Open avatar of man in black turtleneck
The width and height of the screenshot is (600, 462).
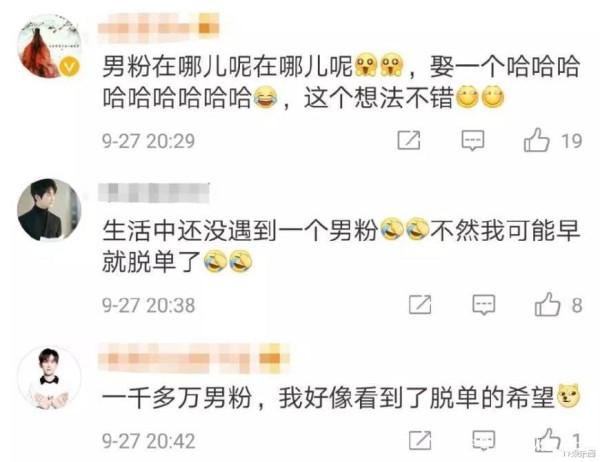click(x=49, y=210)
